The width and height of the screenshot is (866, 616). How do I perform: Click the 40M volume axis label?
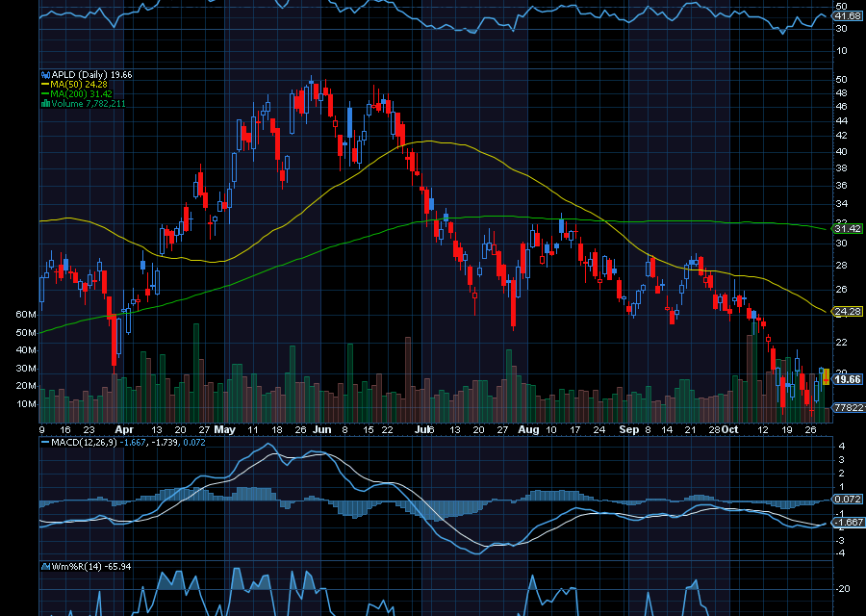tap(26, 350)
